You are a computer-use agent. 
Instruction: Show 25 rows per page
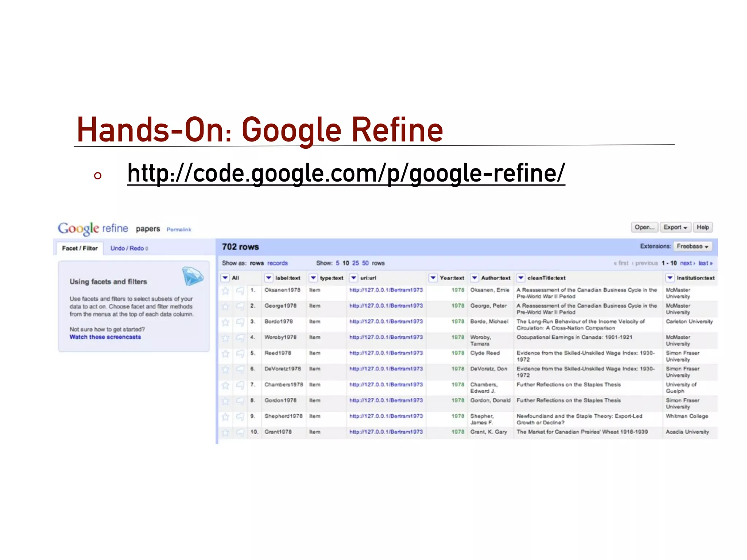(x=356, y=263)
